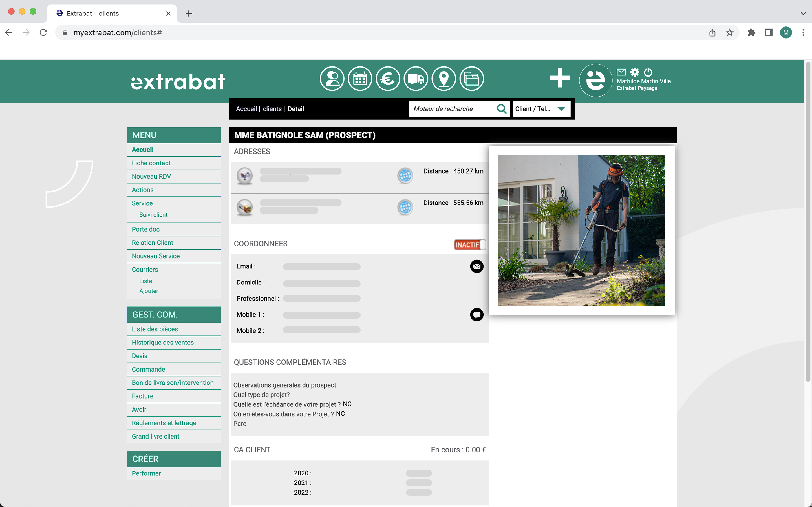Open the contacts icon in the header
The height and width of the screenshot is (507, 812).
pyautogui.click(x=332, y=79)
